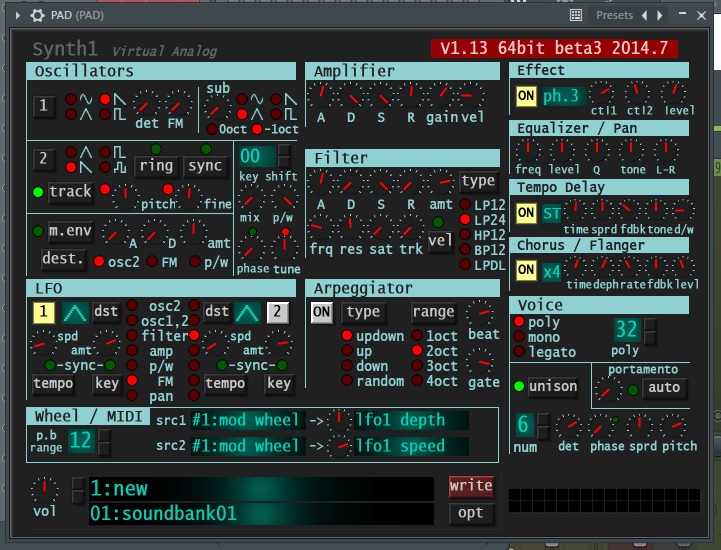Choose oscillator 1 square waveform
Image resolution: width=721 pixels, height=550 pixels.
pyautogui.click(x=105, y=114)
